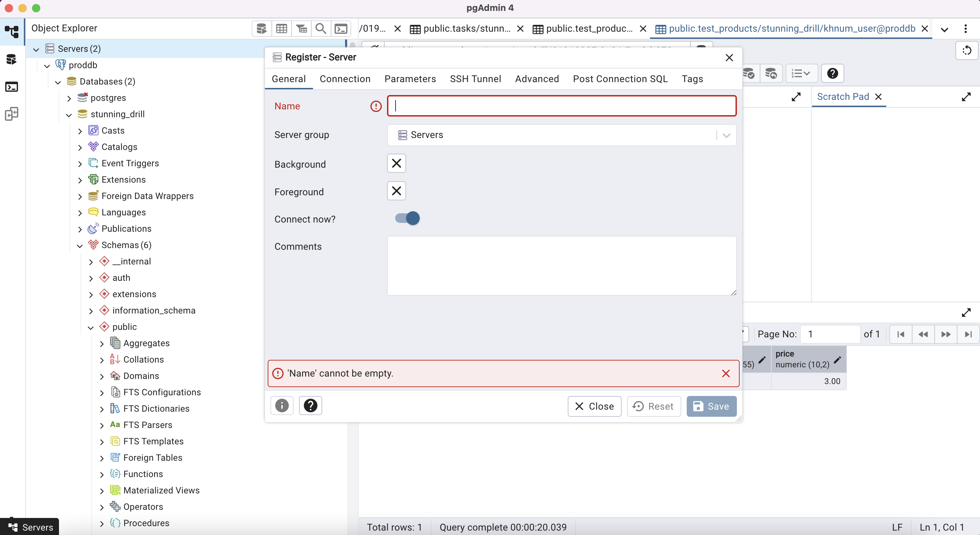Viewport: 980px width, 535px height.
Task: Open the PSQL Tool terminal icon
Action: click(341, 29)
